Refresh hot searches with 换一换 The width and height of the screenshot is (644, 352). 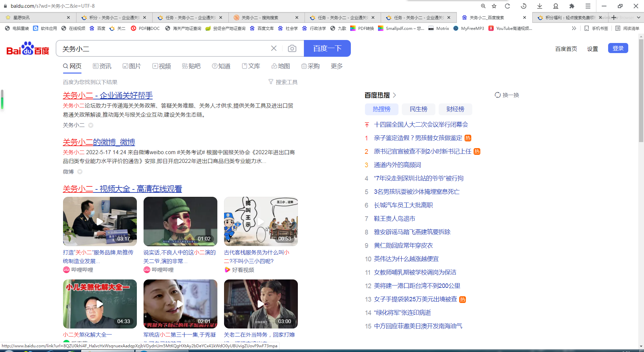click(x=507, y=95)
